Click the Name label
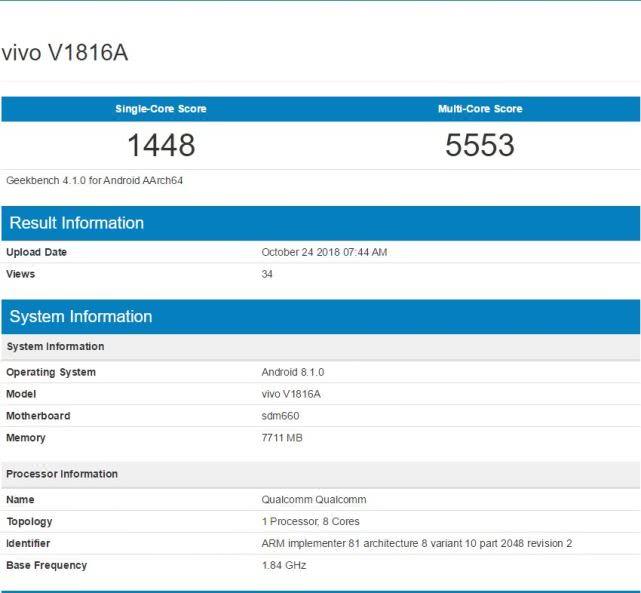Screen dimensions: 641x593 [20, 499]
